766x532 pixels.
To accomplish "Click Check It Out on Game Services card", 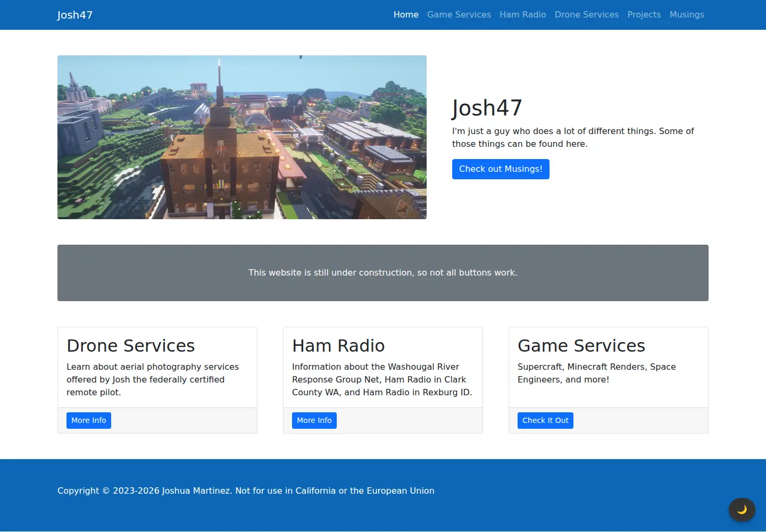I will point(545,420).
